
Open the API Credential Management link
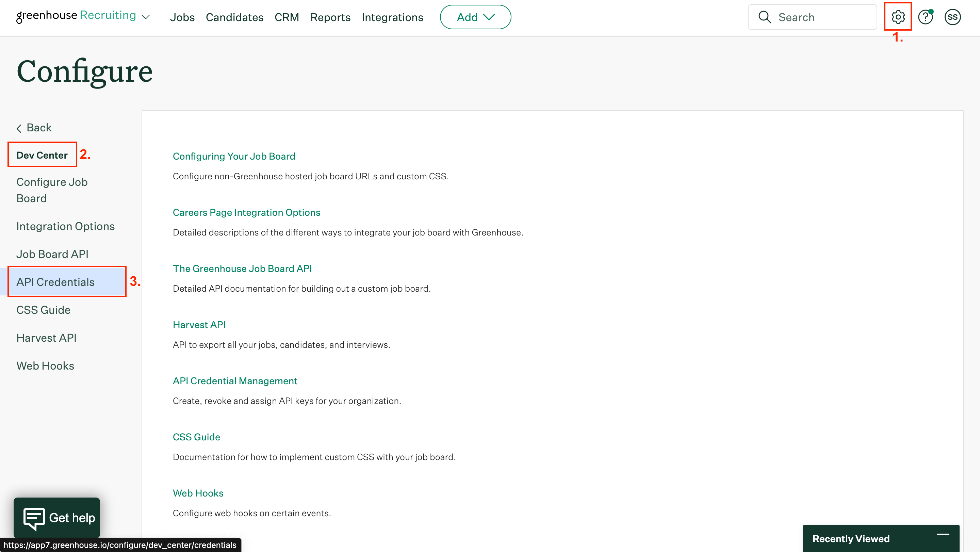[235, 381]
